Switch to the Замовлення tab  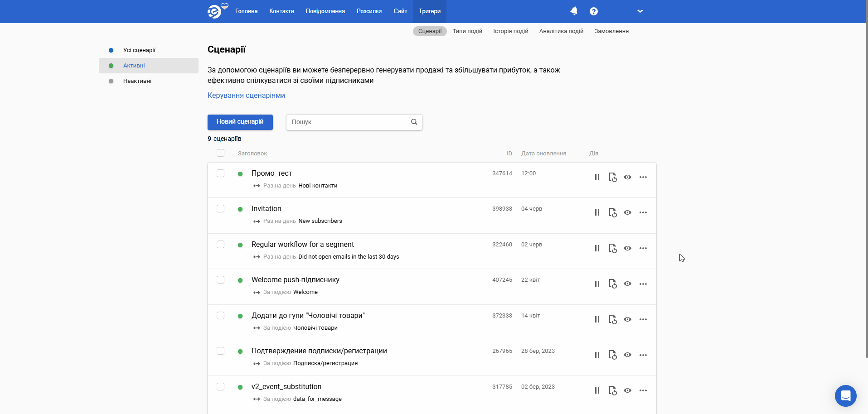(x=611, y=31)
